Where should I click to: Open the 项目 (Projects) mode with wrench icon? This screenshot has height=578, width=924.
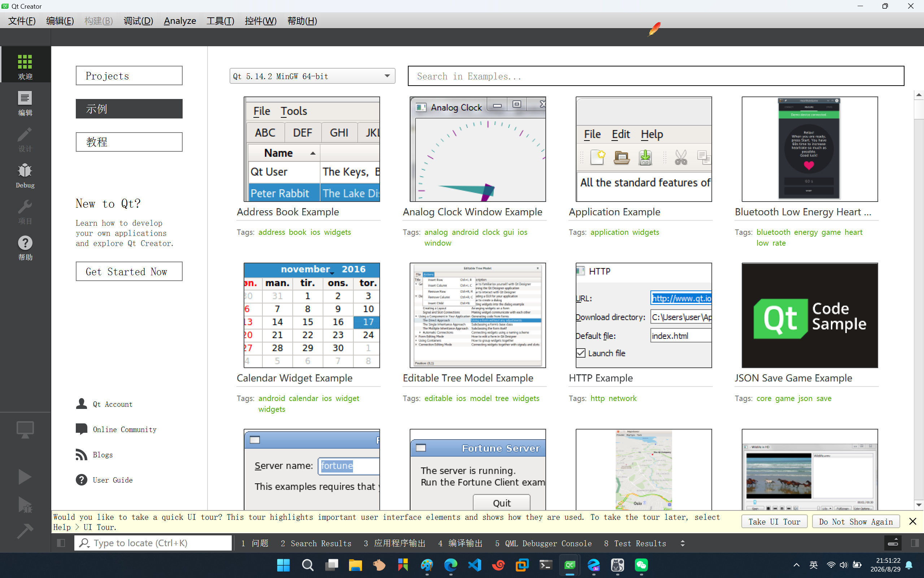[25, 212]
